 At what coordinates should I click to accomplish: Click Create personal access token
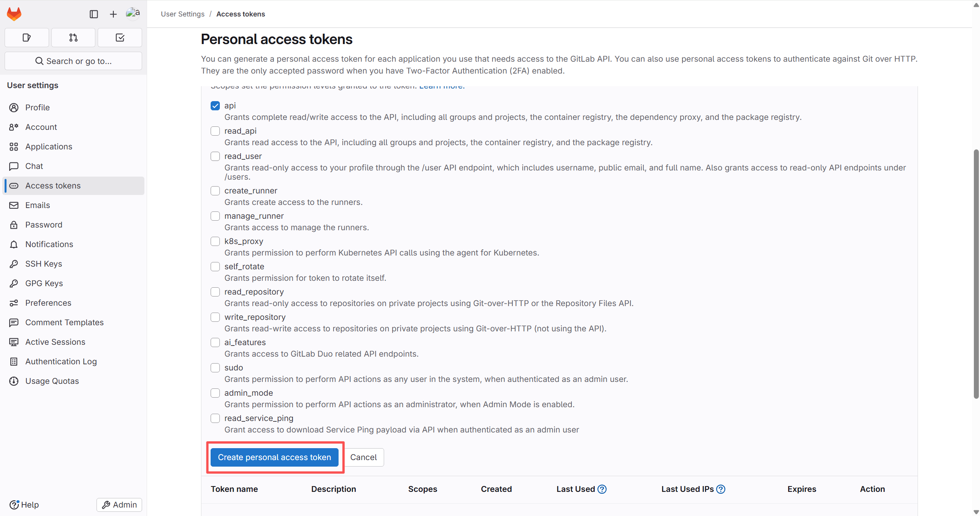point(275,457)
